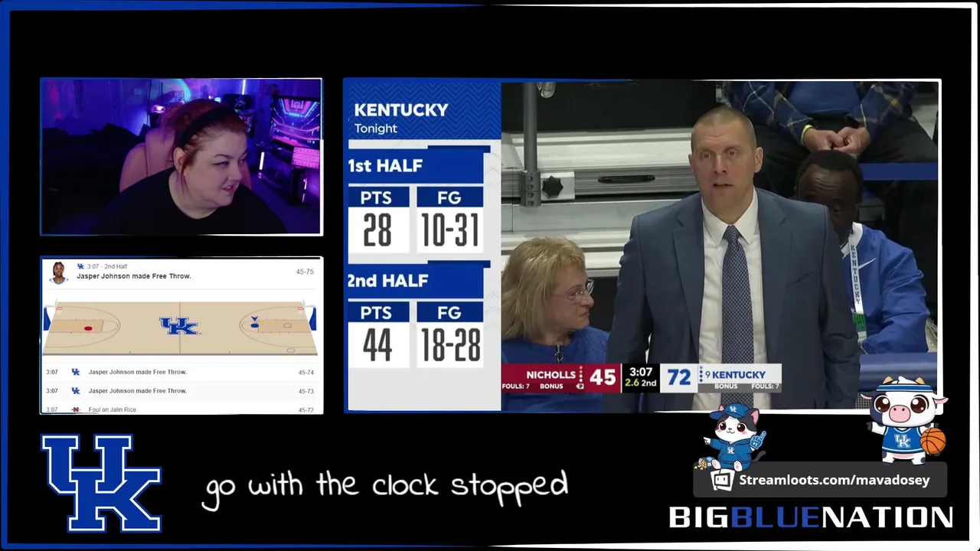Click the large UK logo overlay
This screenshot has width=980, height=551.
[x=100, y=483]
